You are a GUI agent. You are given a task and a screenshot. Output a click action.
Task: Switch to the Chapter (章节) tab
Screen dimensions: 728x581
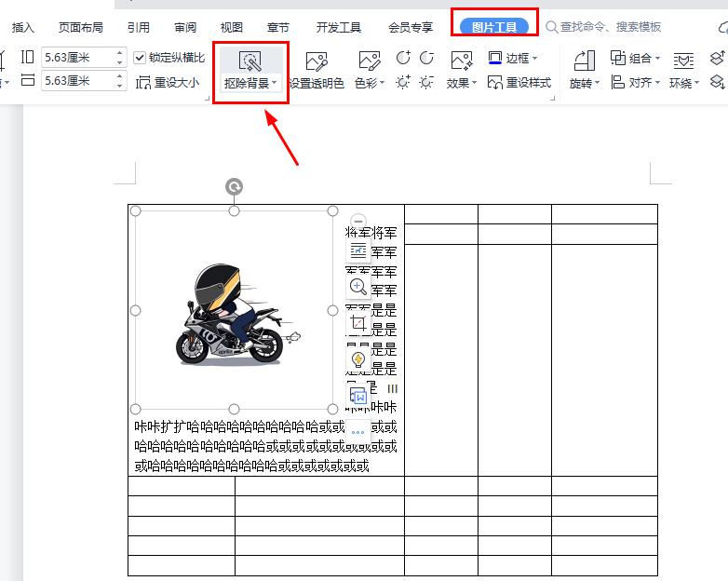point(278,27)
